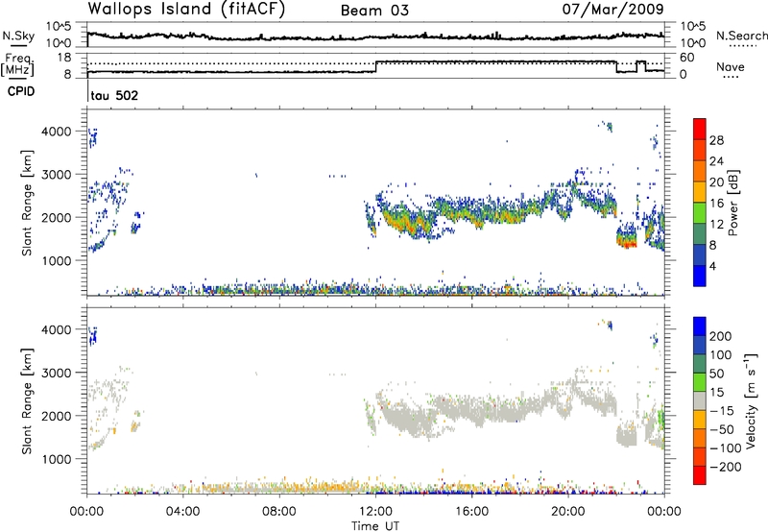Click the '2000' tick in the velocity panel
Screen dimensions: 768x532
59,416
